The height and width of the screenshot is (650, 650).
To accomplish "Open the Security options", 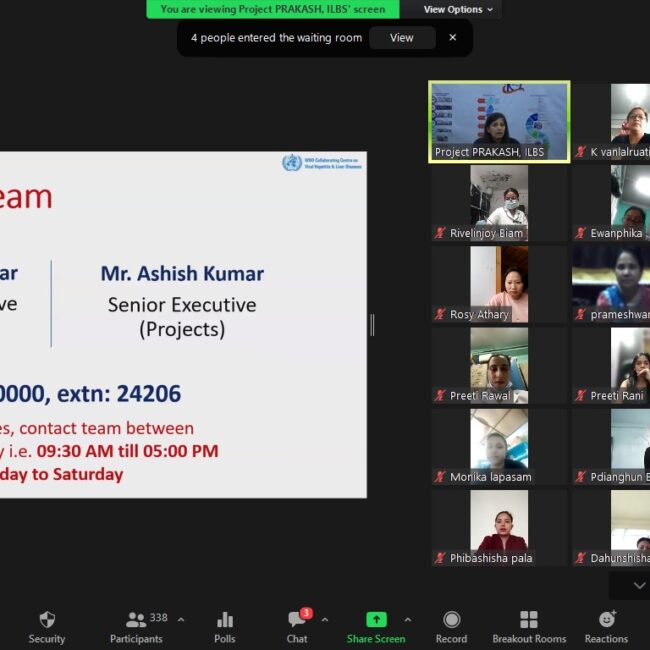I will [46, 627].
